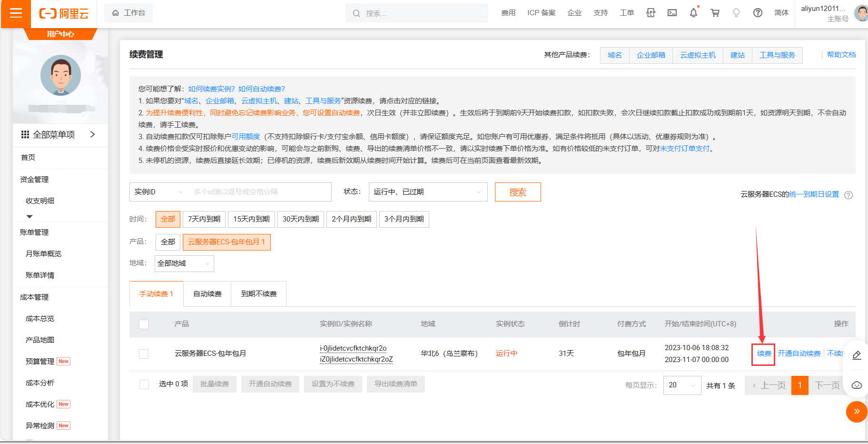Select the 7天内到期 time filter

click(204, 219)
